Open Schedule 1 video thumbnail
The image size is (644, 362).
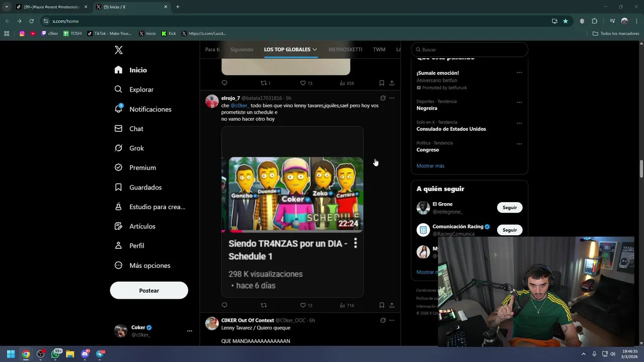296,195
